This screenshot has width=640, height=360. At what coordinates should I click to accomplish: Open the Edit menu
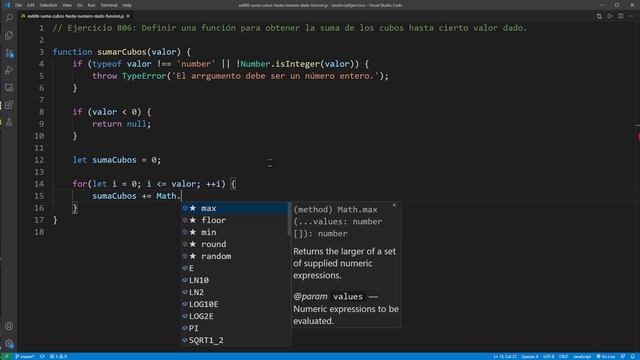tap(31, 5)
